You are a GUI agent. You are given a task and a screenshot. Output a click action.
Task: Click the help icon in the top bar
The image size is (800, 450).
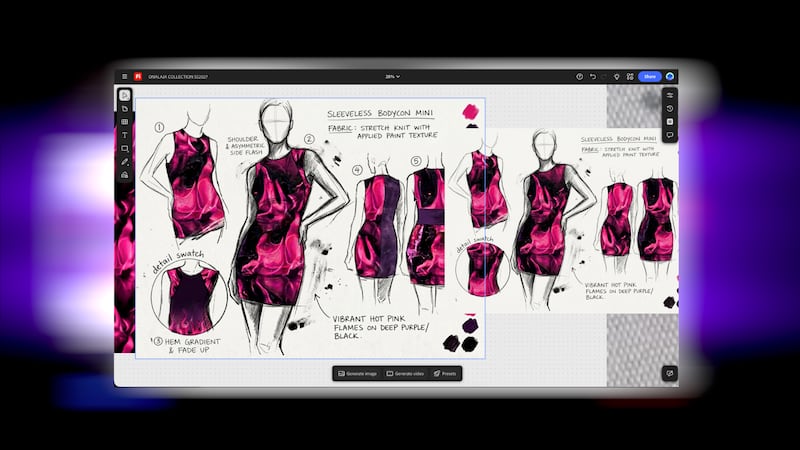(x=579, y=77)
